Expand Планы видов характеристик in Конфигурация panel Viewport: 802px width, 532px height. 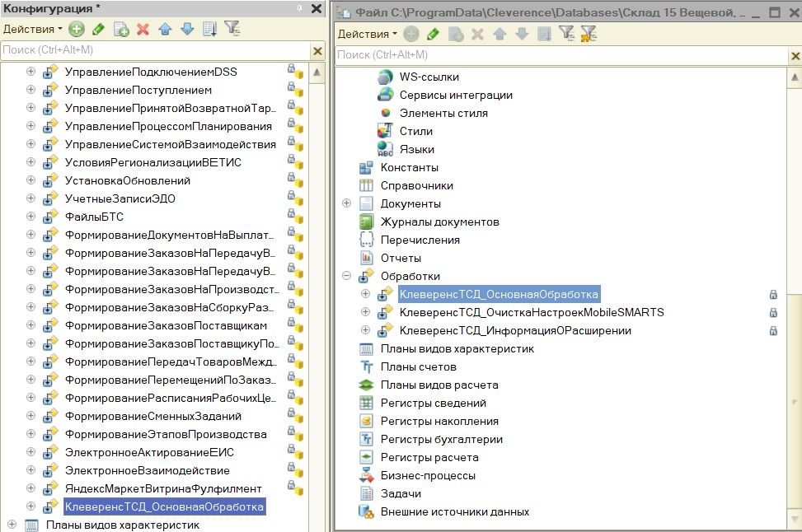(12, 525)
